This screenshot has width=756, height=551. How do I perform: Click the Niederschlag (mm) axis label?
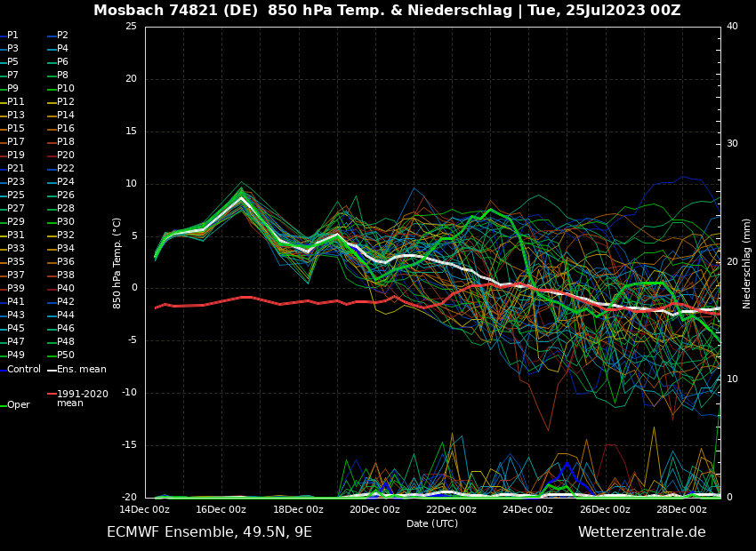tap(747, 263)
